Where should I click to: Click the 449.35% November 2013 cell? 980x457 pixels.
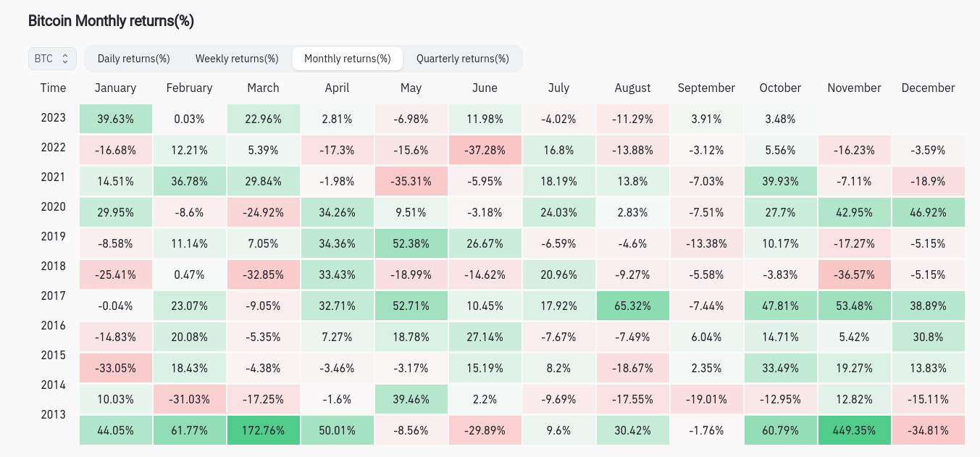click(854, 429)
